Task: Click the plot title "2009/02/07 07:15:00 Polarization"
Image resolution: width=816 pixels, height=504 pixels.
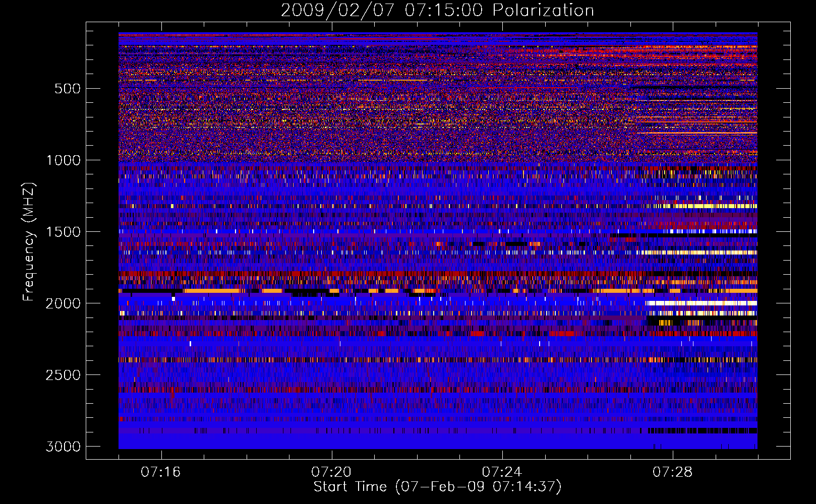Action: tap(437, 11)
